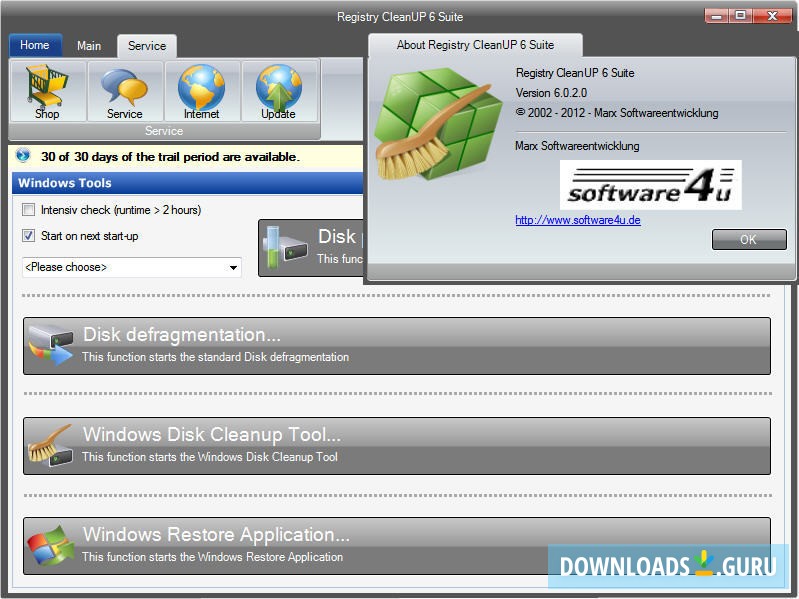Maximize the Registry CleanUP window
This screenshot has width=799, height=599.
740,16
